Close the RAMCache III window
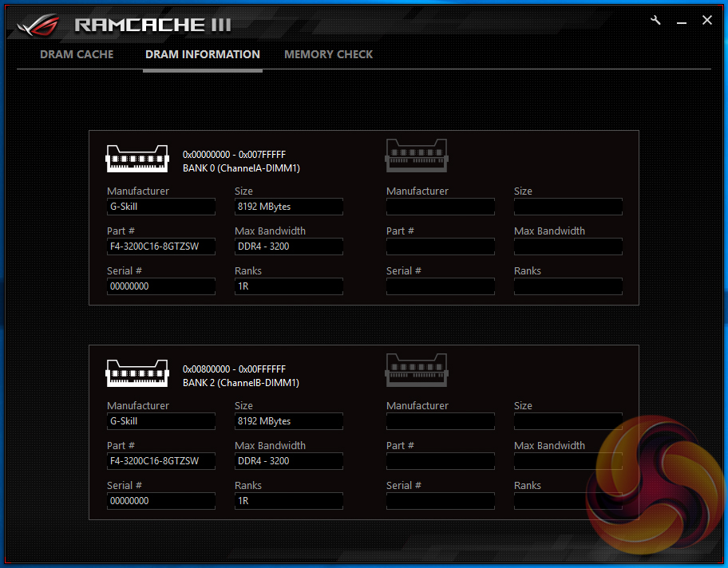The width and height of the screenshot is (728, 568). pos(706,20)
